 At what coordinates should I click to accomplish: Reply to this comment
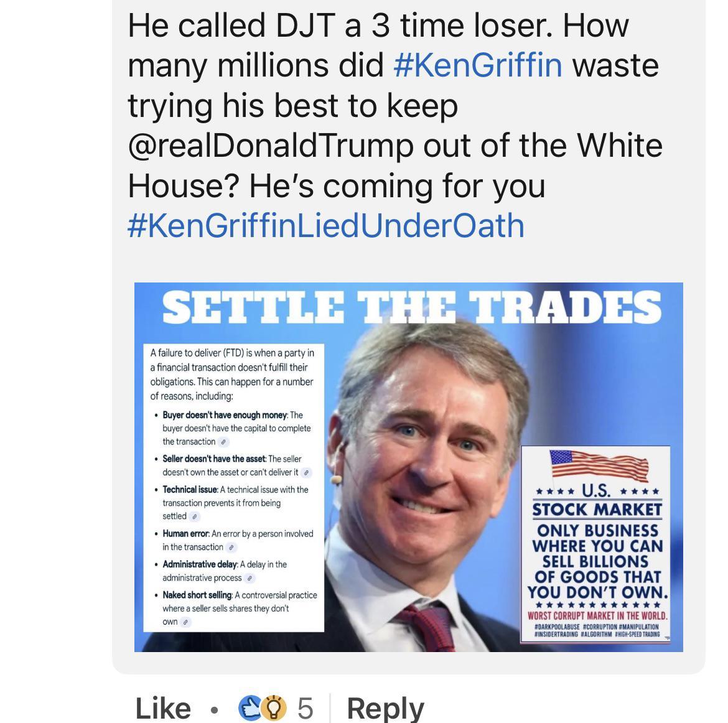click(x=385, y=708)
